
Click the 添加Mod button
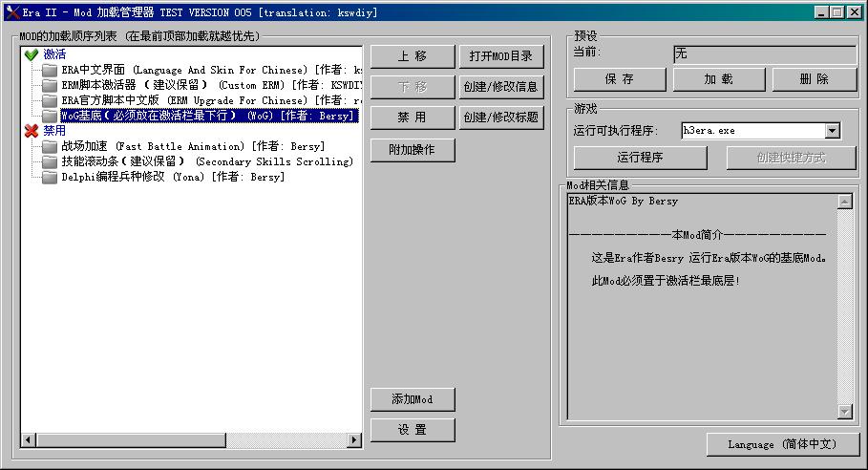(x=413, y=399)
